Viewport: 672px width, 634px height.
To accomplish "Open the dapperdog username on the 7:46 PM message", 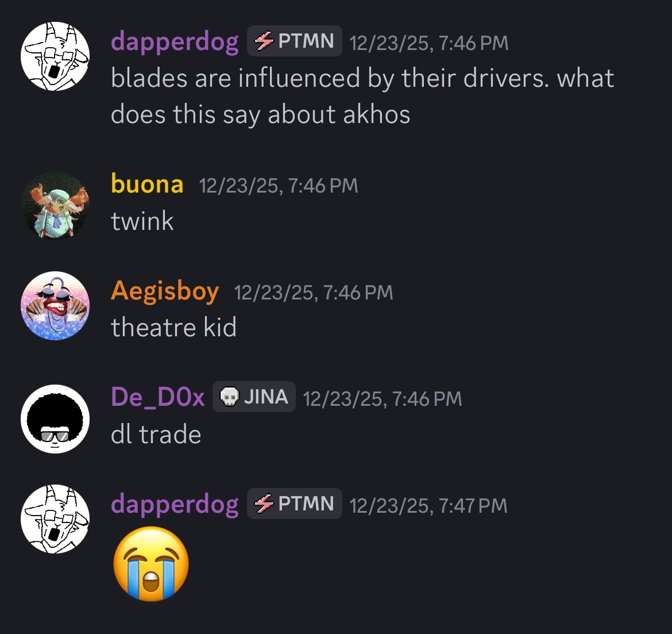I will click(x=175, y=42).
